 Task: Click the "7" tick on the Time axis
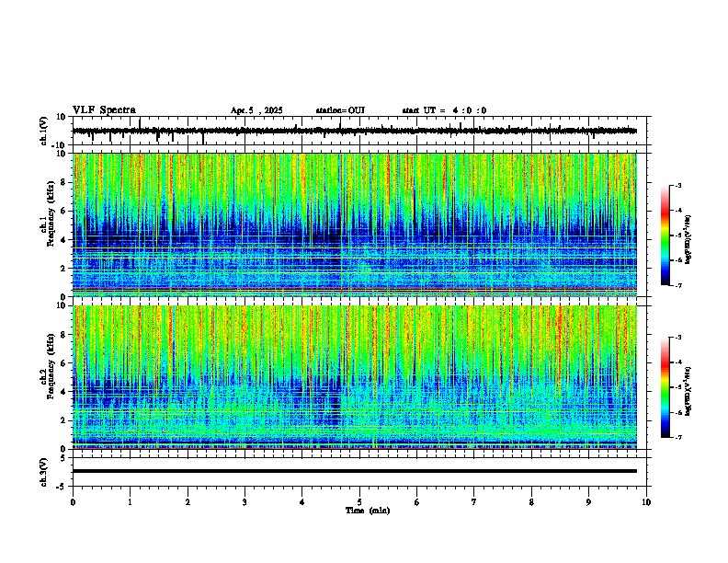[474, 502]
